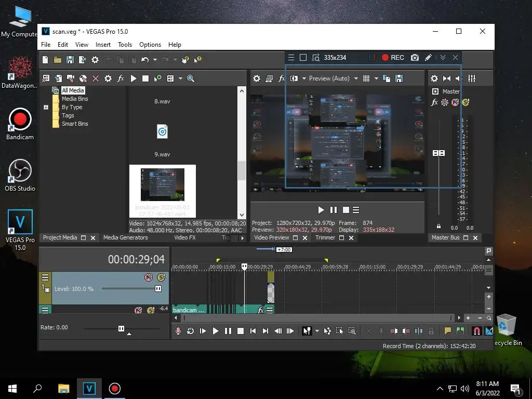Switch to Media Generators tab
Screen dimensions: 532x399
126,238
